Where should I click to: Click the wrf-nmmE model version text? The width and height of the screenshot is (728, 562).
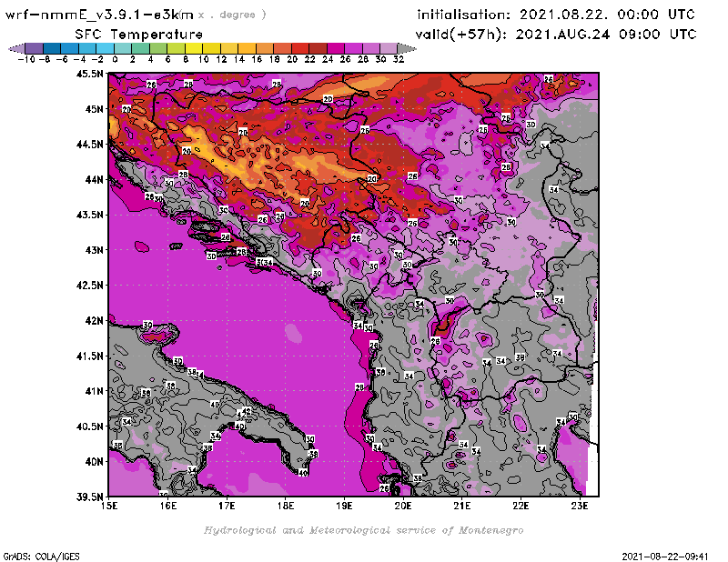click(98, 15)
